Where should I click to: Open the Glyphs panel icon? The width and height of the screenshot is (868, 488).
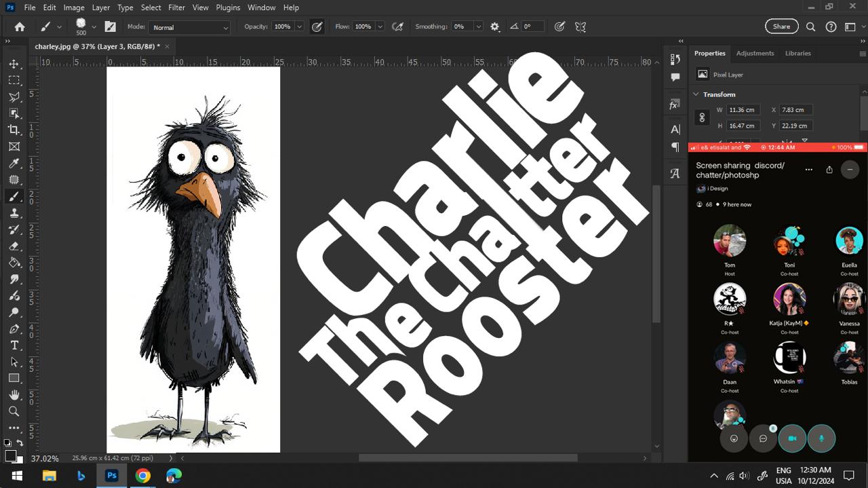(x=675, y=173)
